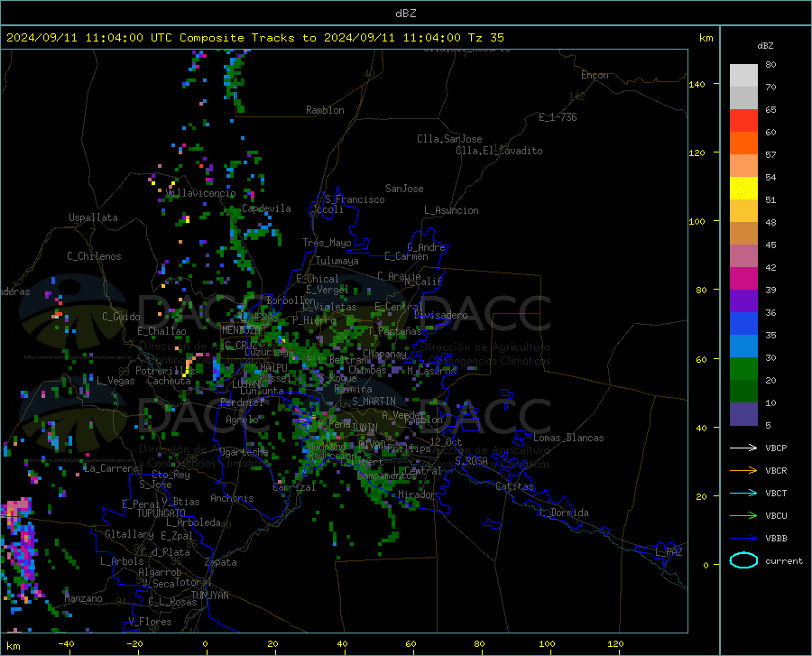Click the Capdevila map label
This screenshot has height=656, width=812.
(x=266, y=208)
